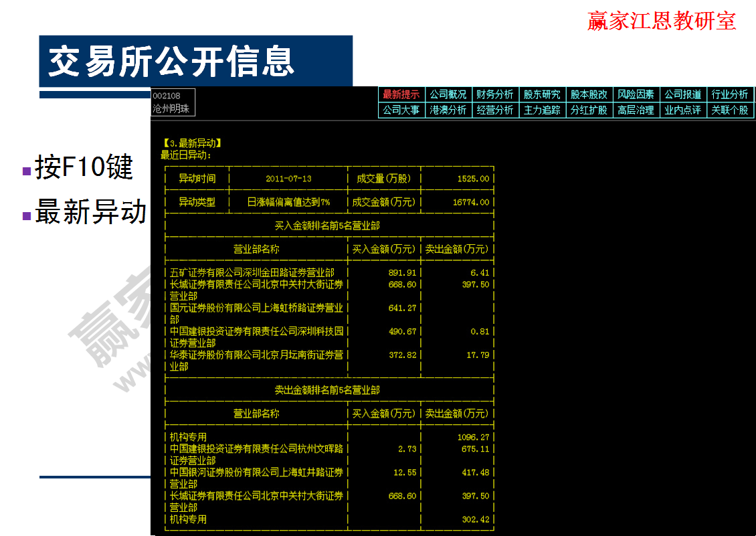Switch to the 经营分析 tab

pos(496,110)
